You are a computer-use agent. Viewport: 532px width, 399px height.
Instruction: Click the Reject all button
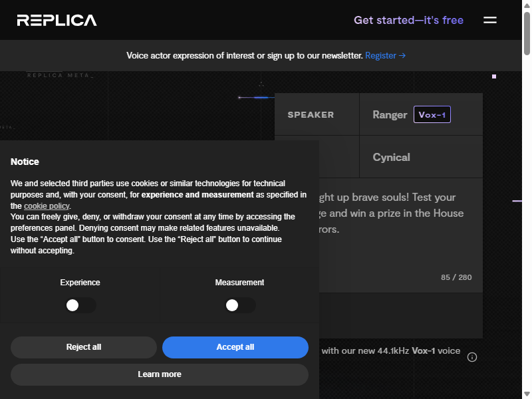pyautogui.click(x=84, y=347)
